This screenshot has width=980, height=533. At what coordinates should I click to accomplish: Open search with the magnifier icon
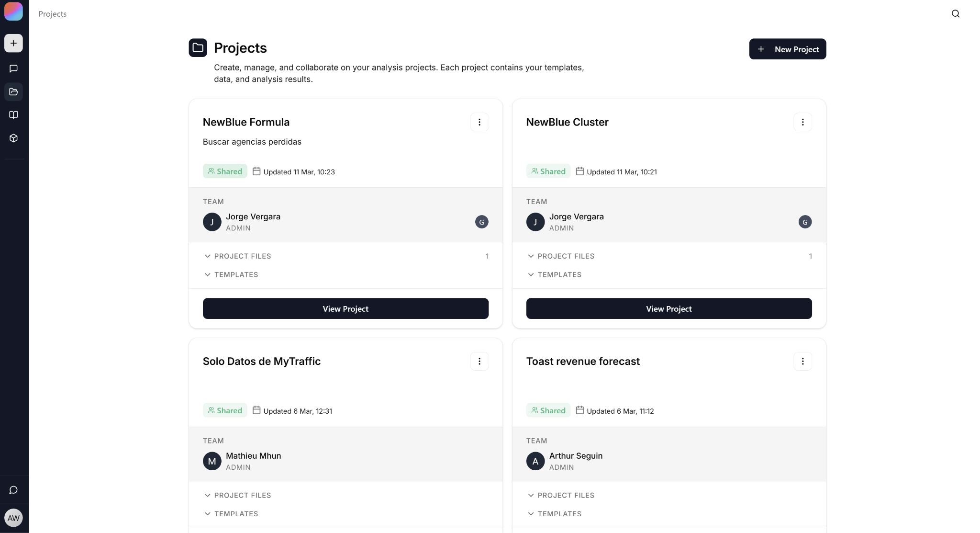(x=956, y=13)
